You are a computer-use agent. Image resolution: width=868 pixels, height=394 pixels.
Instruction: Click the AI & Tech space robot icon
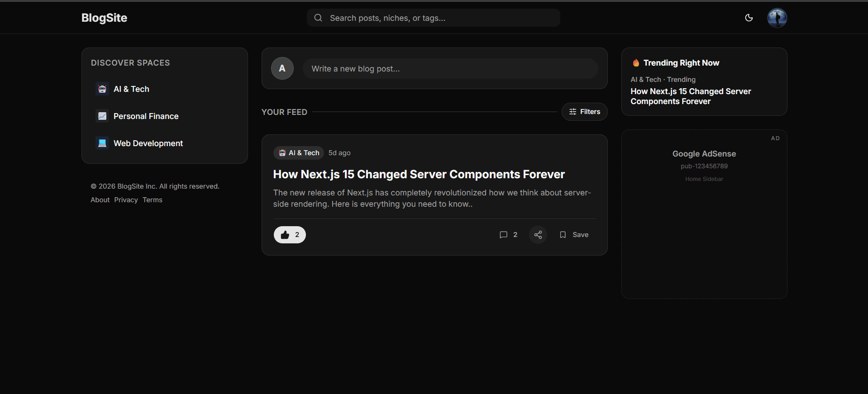click(102, 89)
